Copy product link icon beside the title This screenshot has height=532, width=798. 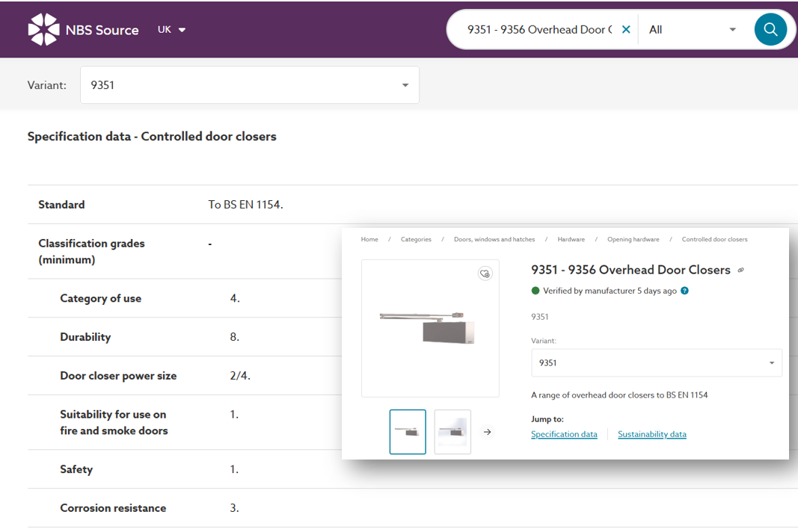tap(741, 270)
